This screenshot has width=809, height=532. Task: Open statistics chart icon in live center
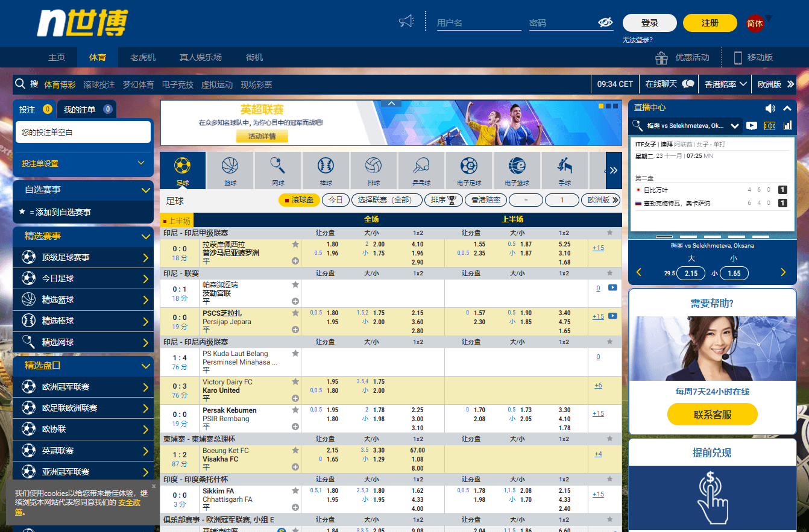pyautogui.click(x=787, y=126)
